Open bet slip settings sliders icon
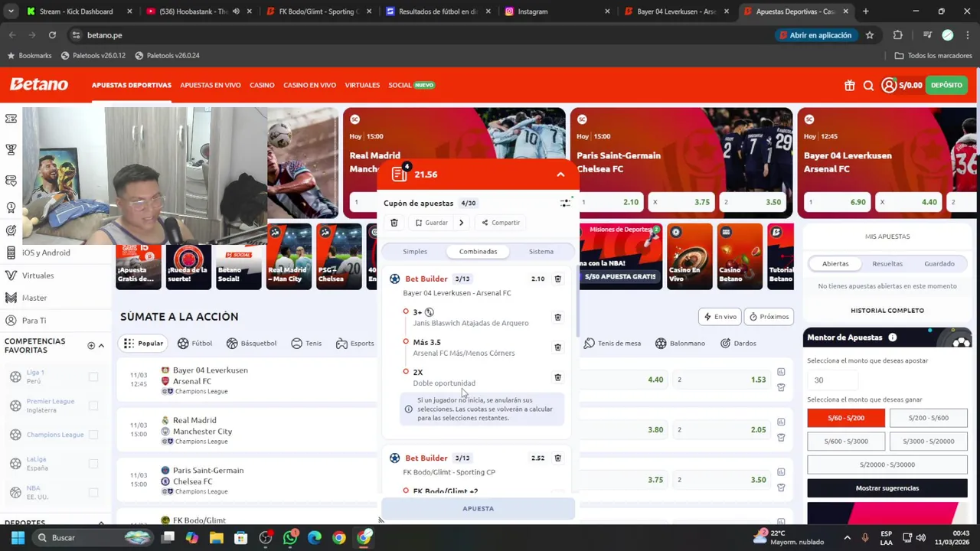Screen dimensions: 980x551 565,203
